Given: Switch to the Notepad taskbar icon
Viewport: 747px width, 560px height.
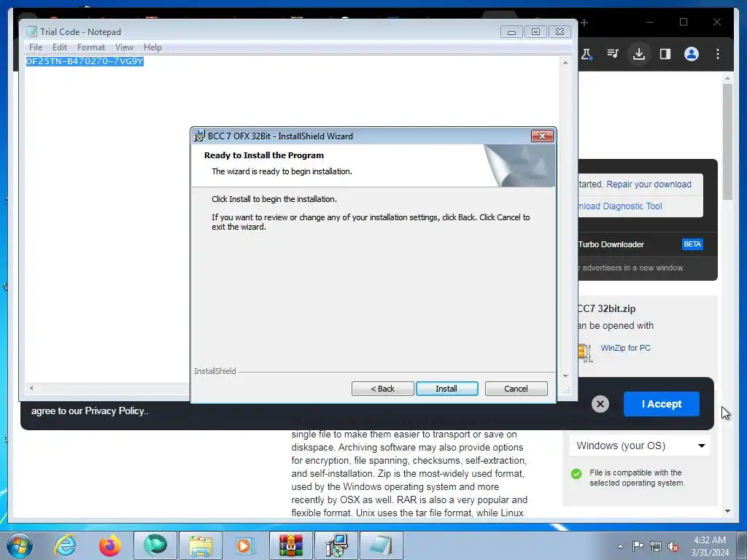Looking at the screenshot, I should click(x=382, y=545).
